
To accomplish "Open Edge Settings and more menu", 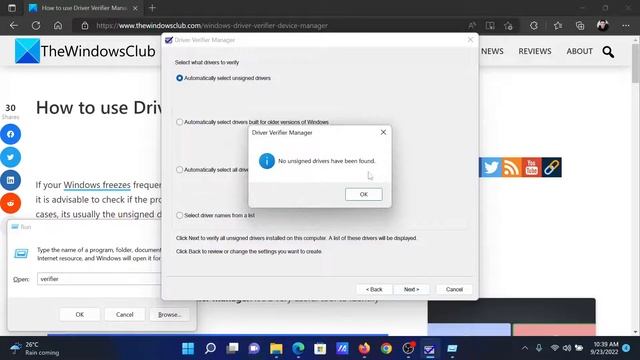I will (626, 25).
